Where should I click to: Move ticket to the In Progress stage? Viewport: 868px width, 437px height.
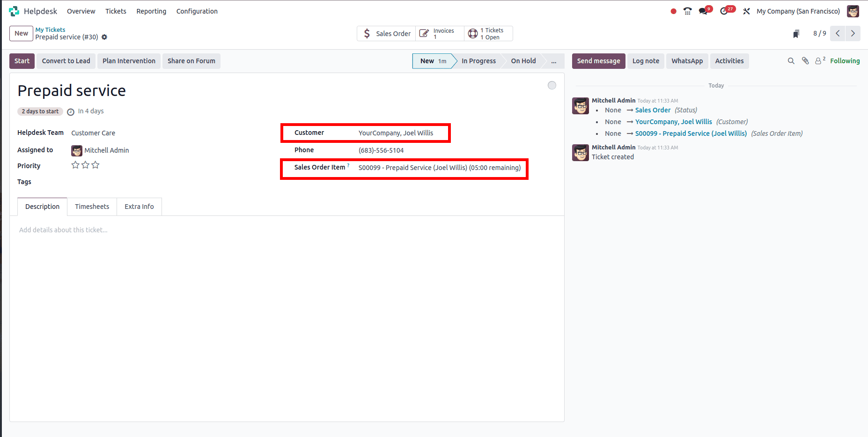tap(478, 61)
